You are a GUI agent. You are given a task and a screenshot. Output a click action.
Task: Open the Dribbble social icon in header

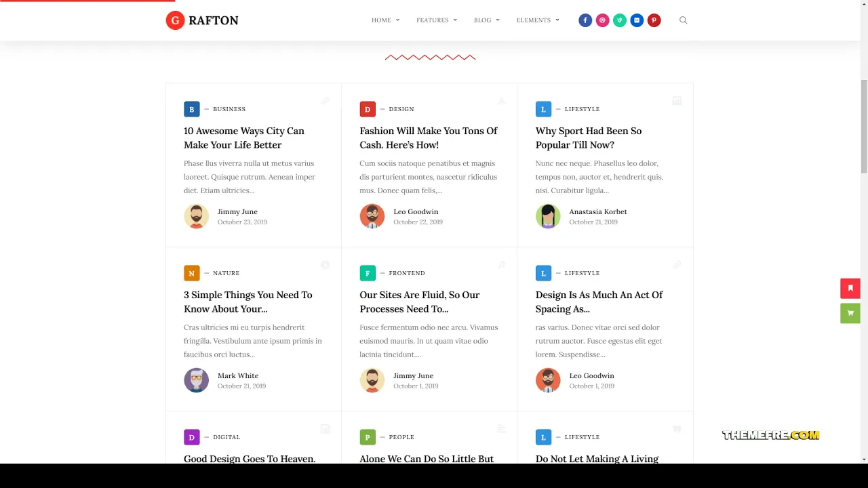coord(602,20)
